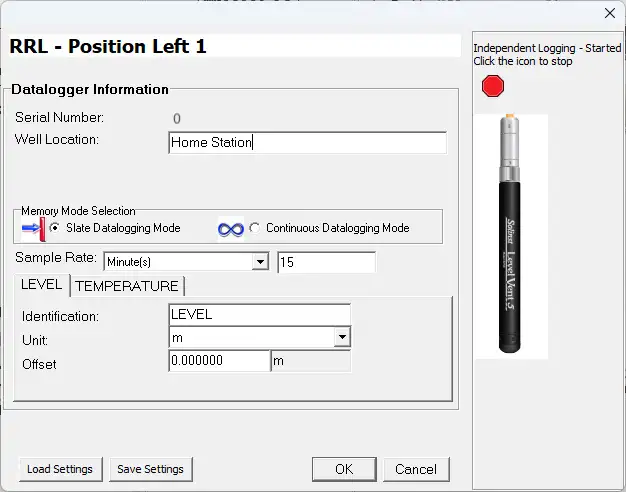Click the blue infinity Continuous mode icon
626x492 pixels.
pyautogui.click(x=231, y=229)
